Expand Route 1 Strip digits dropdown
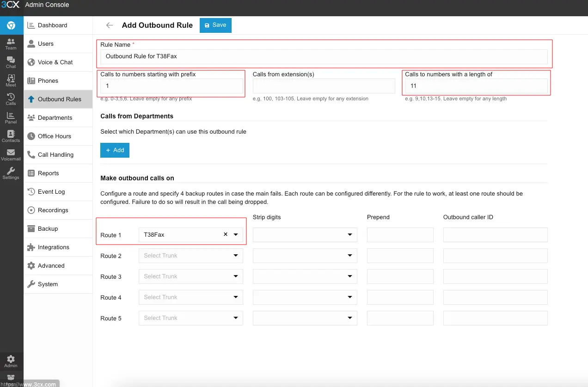The image size is (588, 387). pyautogui.click(x=305, y=235)
